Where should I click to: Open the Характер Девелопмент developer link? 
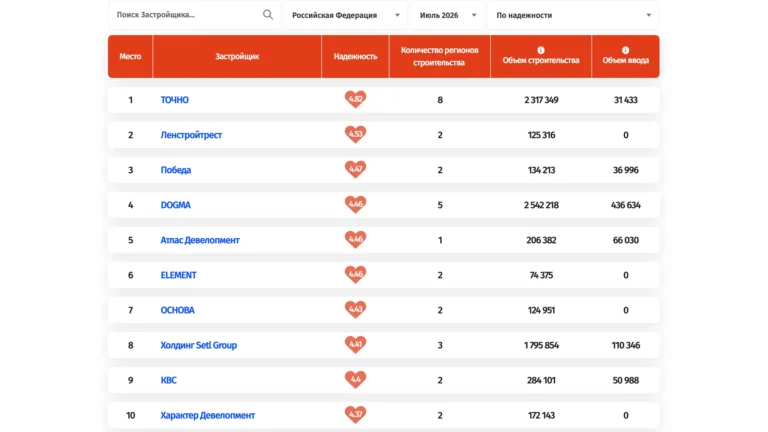point(208,415)
